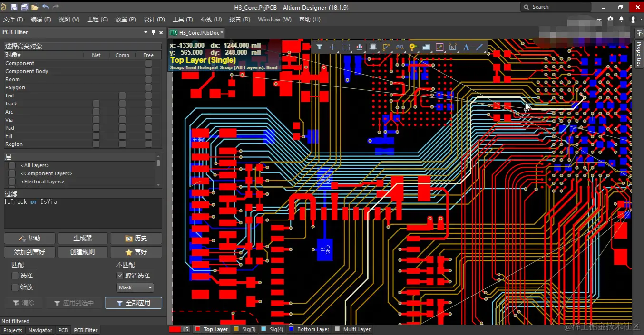644x335 pixels.
Task: Open the Mask dropdown
Action: pos(136,287)
